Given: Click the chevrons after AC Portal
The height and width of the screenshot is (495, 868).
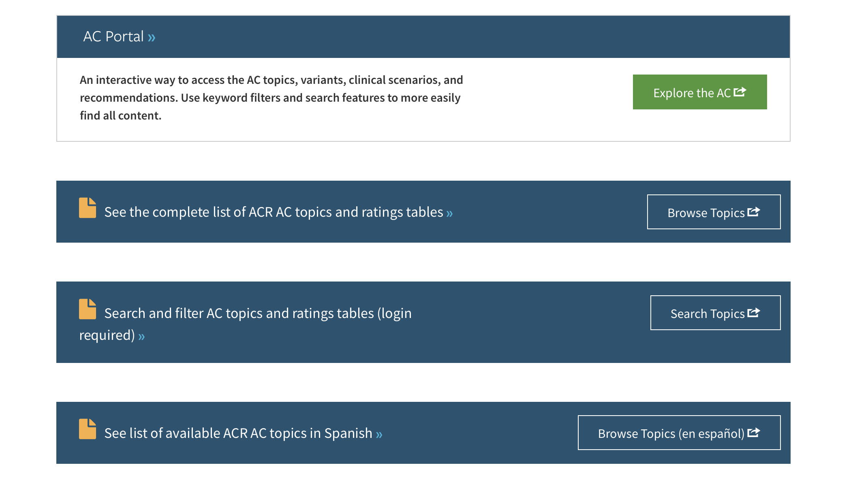Looking at the screenshot, I should tap(152, 38).
